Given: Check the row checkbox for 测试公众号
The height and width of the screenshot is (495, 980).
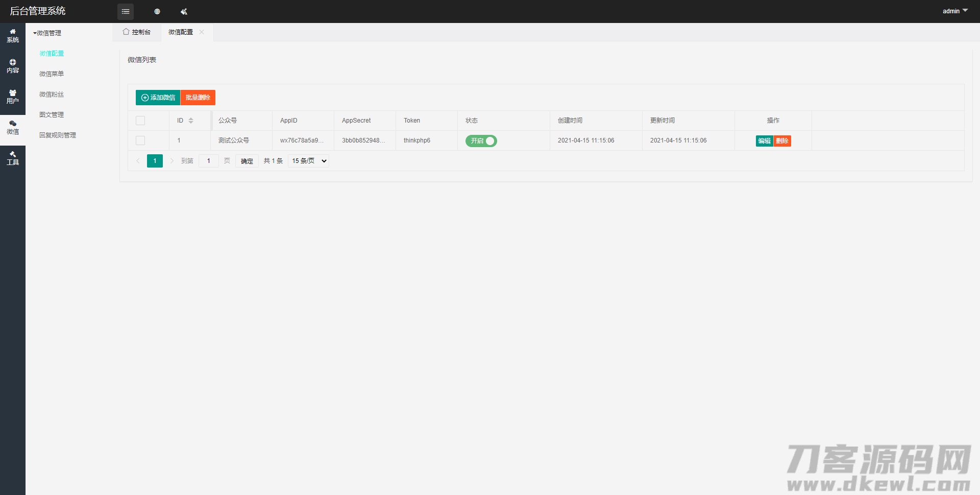Looking at the screenshot, I should [x=140, y=140].
